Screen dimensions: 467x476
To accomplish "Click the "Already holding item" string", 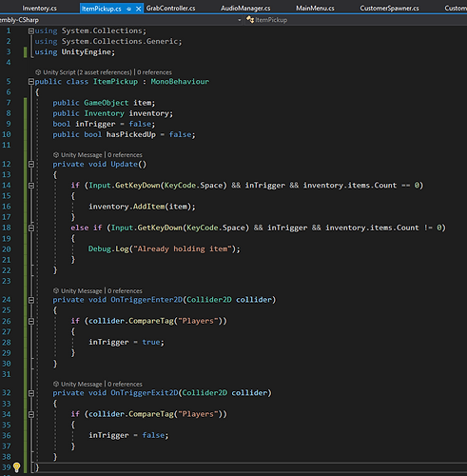I will (182, 248).
